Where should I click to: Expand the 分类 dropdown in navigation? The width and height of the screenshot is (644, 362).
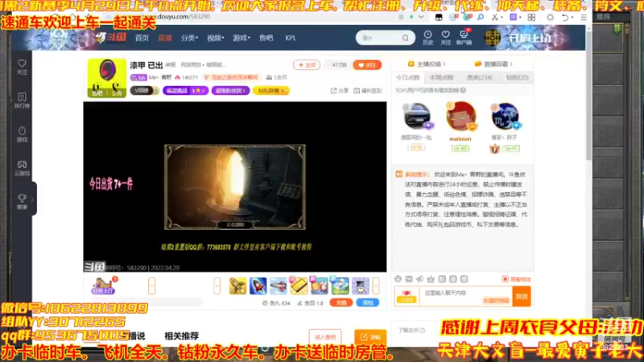(189, 38)
